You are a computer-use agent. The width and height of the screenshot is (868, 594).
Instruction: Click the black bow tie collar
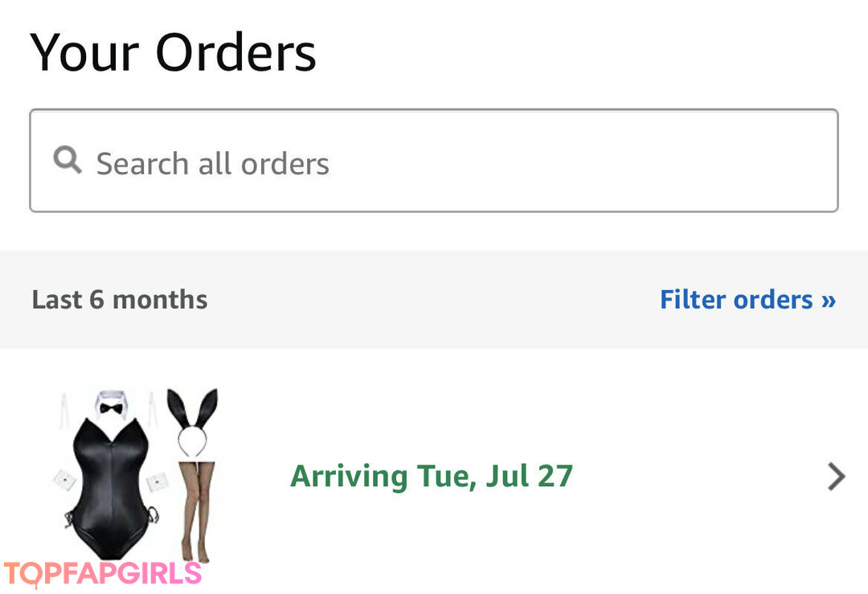point(111,407)
